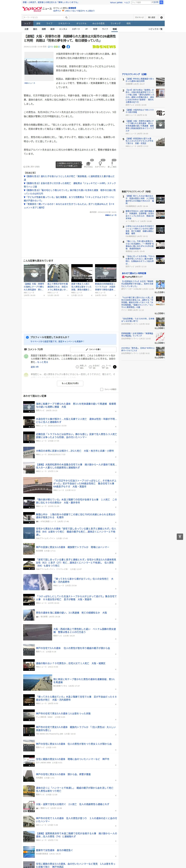Open related link 全盲の息子に付き添った母死亡

[70, 185]
